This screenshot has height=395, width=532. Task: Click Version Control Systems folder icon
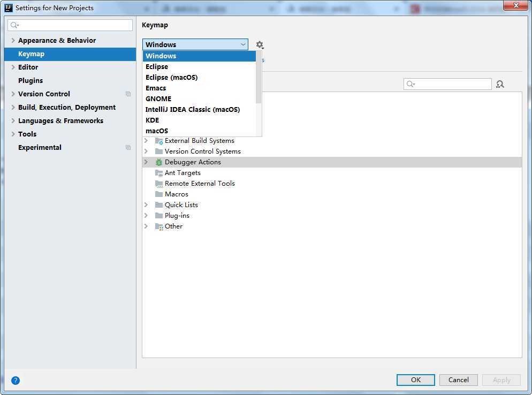point(159,151)
